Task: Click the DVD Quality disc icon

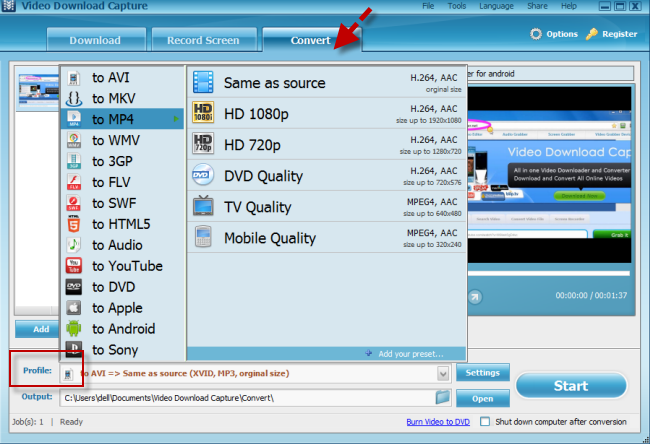Action: pos(203,175)
